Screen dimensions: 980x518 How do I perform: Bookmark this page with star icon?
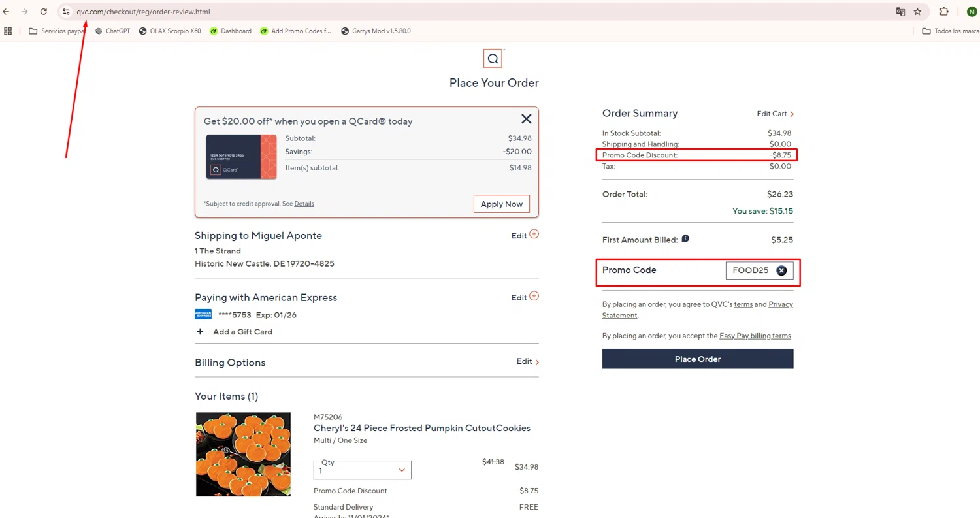click(917, 12)
